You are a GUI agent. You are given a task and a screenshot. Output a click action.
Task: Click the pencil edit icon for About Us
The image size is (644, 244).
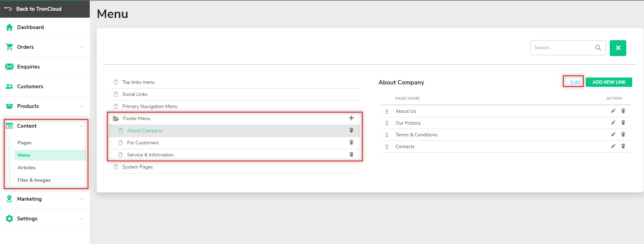point(613,111)
